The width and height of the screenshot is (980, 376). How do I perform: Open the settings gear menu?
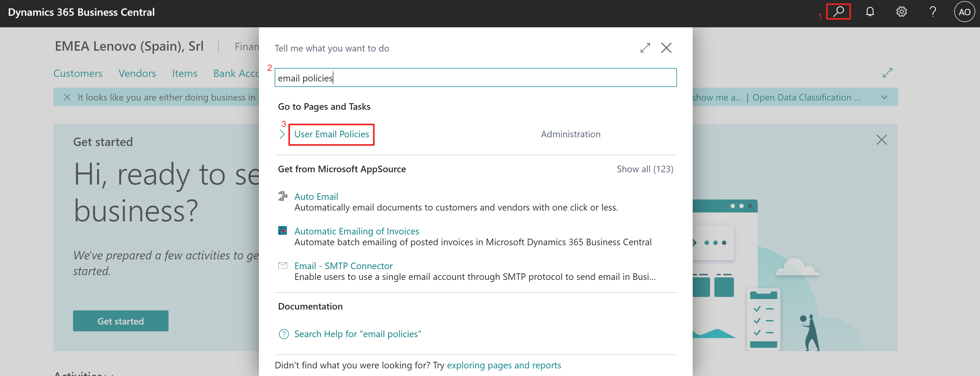(901, 12)
